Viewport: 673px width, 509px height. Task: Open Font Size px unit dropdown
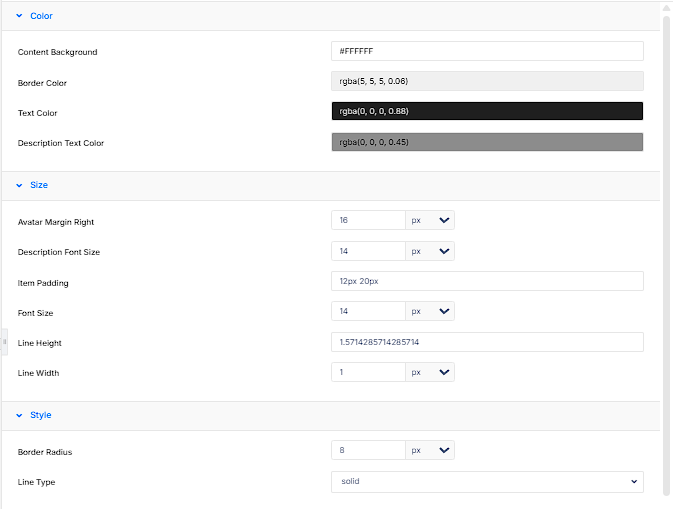coord(430,311)
